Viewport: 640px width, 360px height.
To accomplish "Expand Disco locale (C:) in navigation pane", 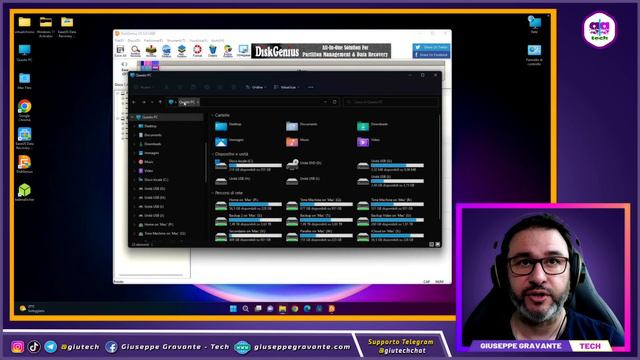I will tap(134, 180).
